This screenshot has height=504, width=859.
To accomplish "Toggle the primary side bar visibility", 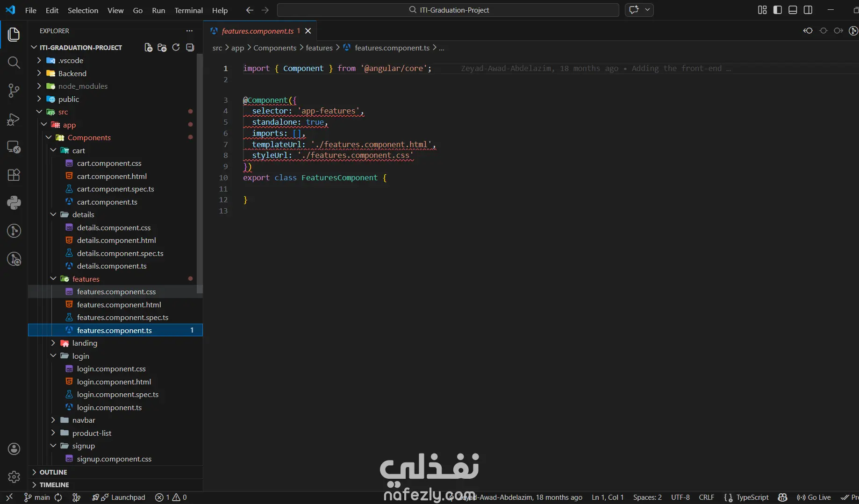I will (778, 10).
